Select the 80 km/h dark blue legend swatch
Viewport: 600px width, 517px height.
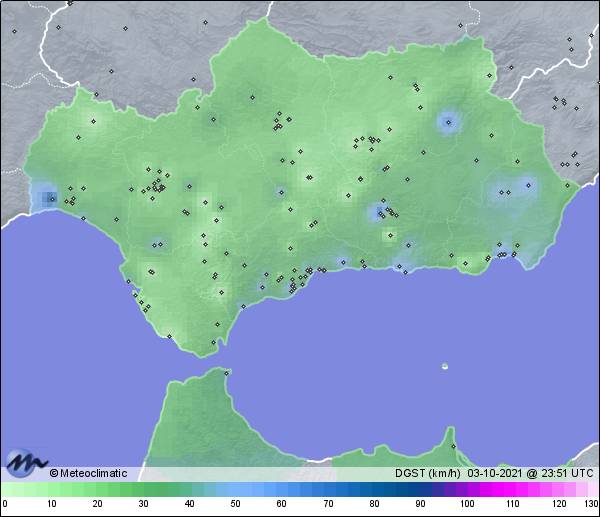click(x=374, y=490)
